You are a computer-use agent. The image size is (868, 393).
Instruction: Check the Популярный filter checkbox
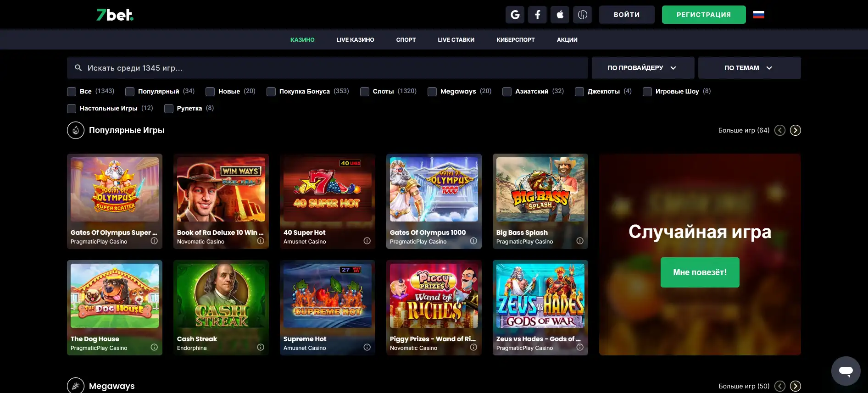click(130, 92)
